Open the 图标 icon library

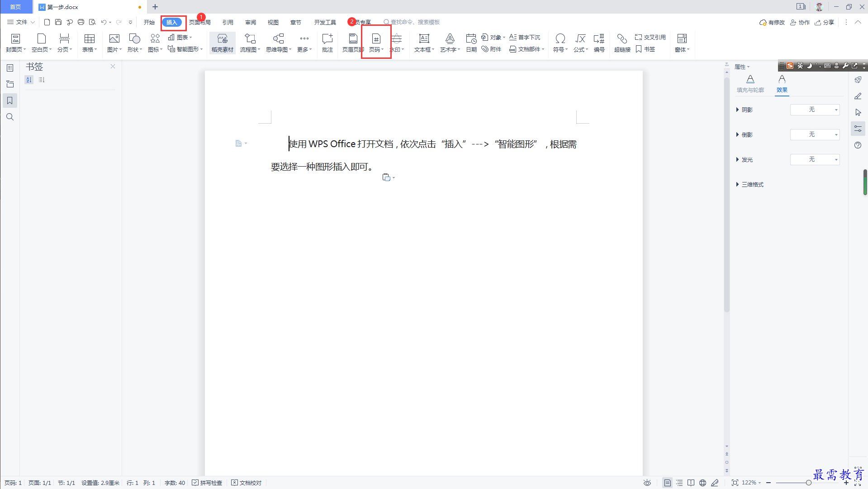(x=155, y=43)
